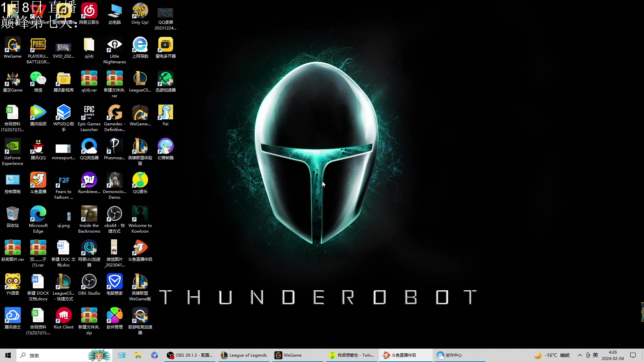Switch to OBS 29.1.3 taskbar window
This screenshot has height=362, width=644.
(x=190, y=355)
